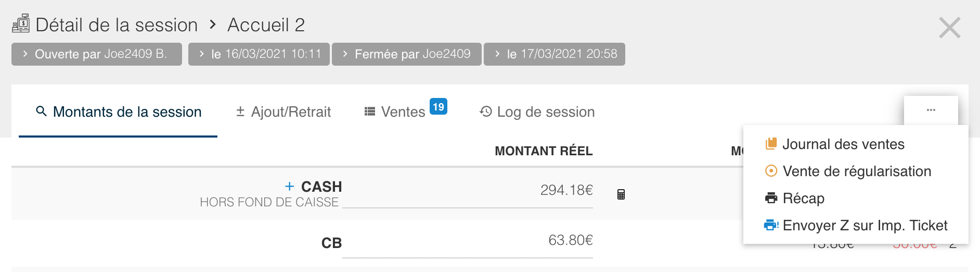The image size is (980, 272).
Task: Click the Récap printer icon
Action: tap(771, 198)
